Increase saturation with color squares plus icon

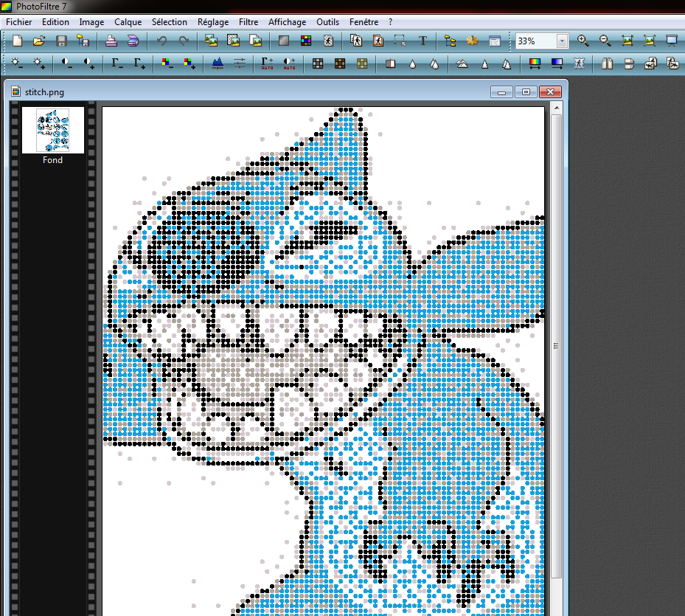click(189, 64)
